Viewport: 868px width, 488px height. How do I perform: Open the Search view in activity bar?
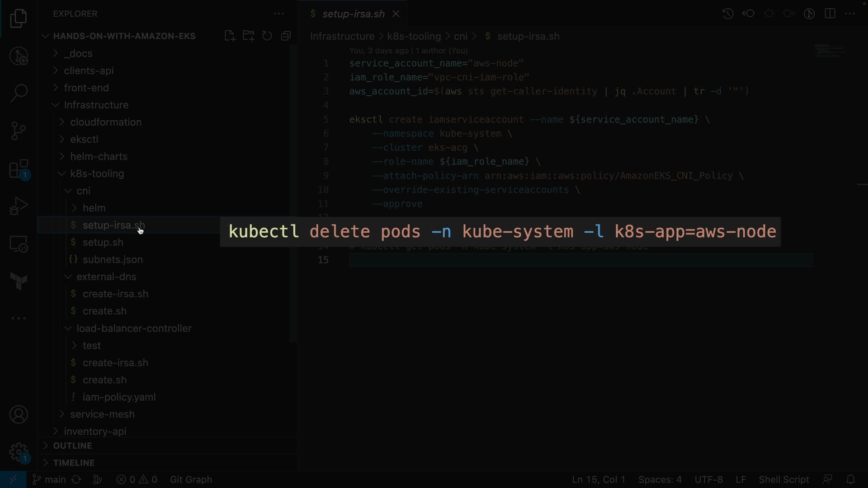coord(19,94)
